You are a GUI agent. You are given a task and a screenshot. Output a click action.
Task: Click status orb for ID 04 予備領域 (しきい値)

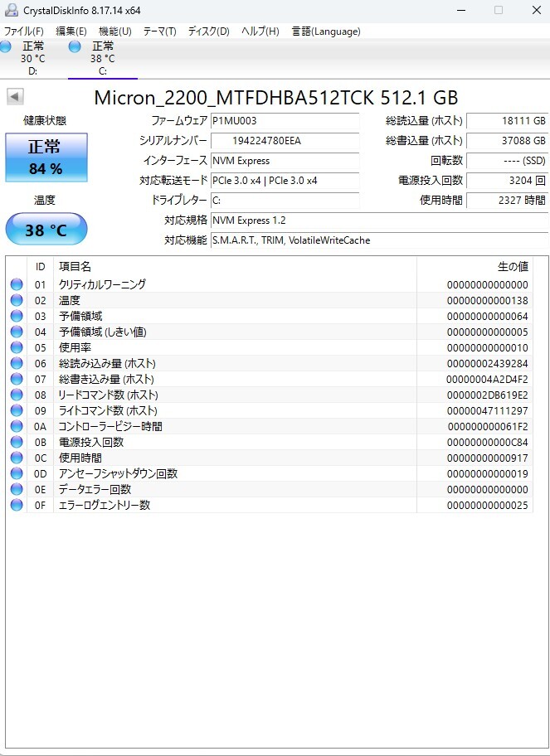pyautogui.click(x=17, y=332)
